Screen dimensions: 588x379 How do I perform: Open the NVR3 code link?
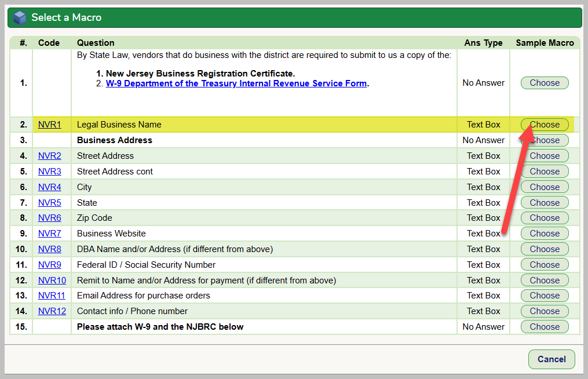(x=49, y=172)
